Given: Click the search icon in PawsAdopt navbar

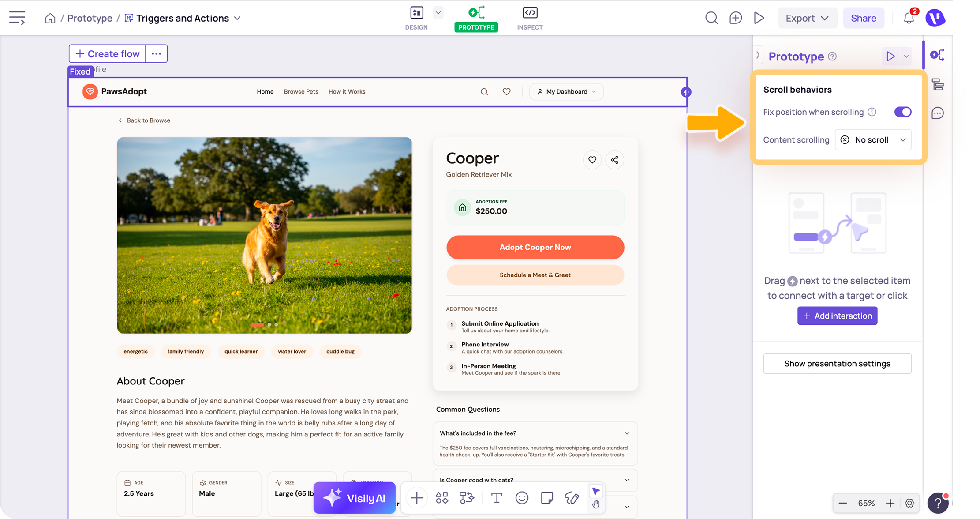Looking at the screenshot, I should tap(484, 92).
